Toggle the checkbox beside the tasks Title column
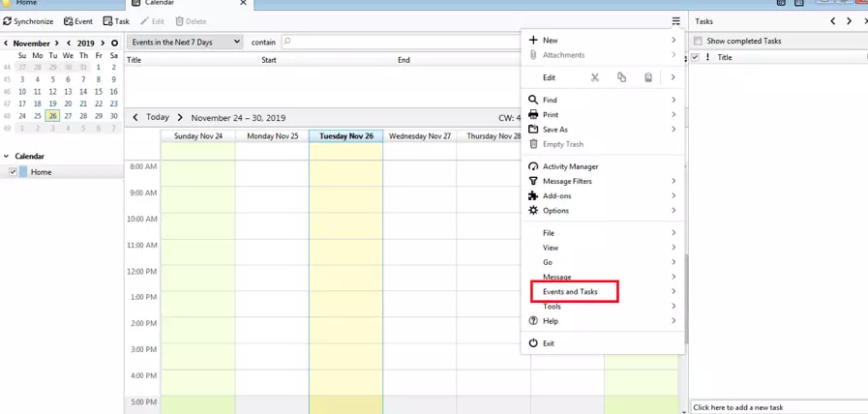 [x=696, y=58]
